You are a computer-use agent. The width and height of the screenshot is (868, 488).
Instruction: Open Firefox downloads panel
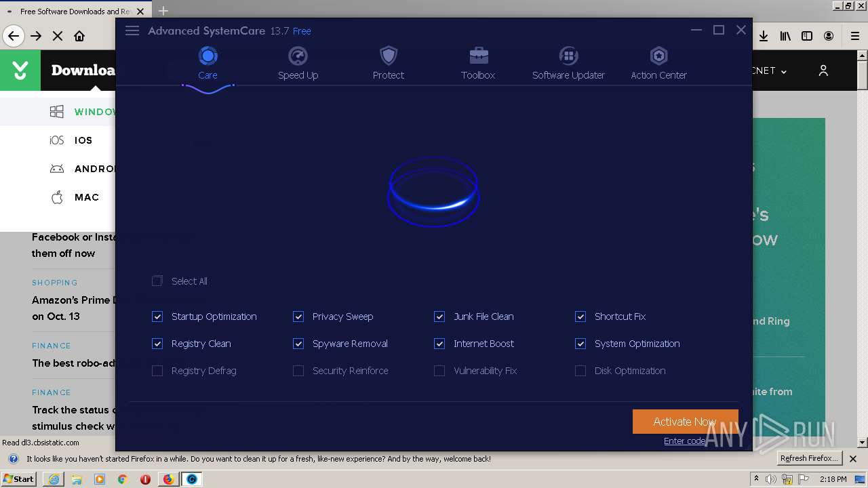[764, 36]
